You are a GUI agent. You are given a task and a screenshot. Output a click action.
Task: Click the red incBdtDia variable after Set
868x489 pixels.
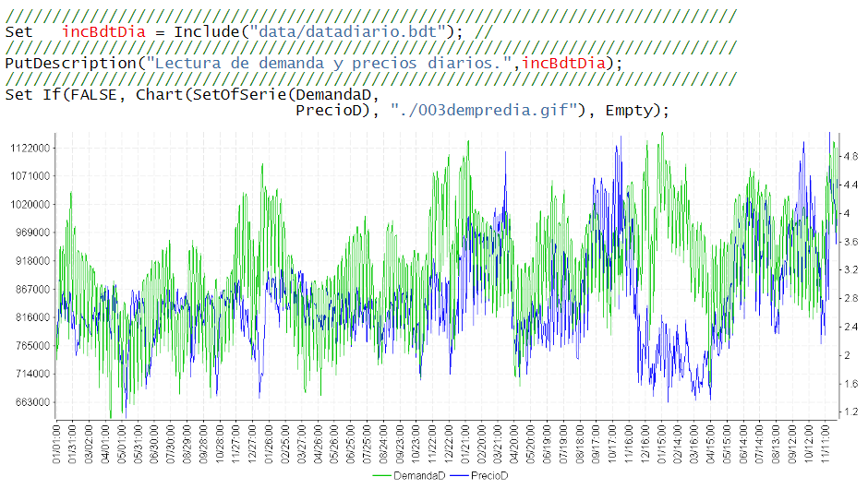click(x=103, y=31)
